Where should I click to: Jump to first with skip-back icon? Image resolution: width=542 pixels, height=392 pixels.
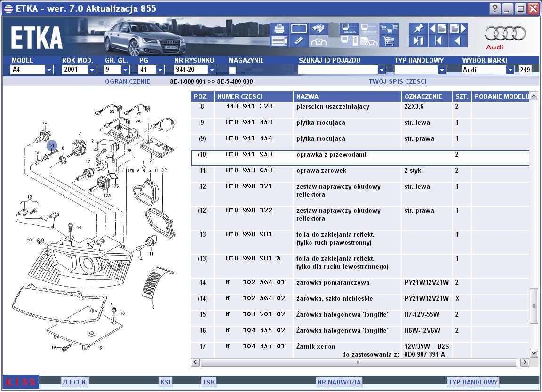[438, 41]
